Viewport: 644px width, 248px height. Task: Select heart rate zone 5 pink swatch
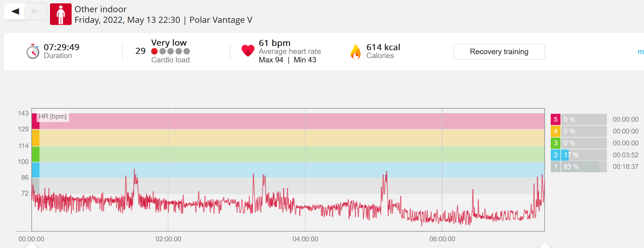(555, 119)
